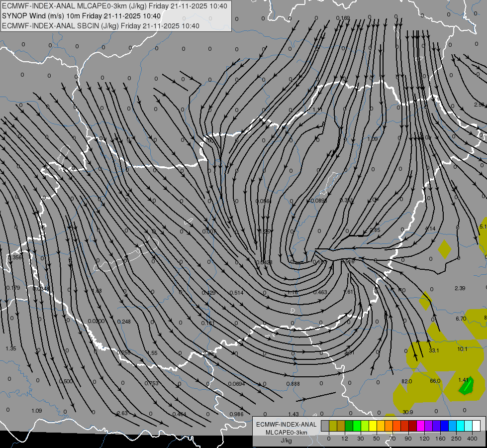This screenshot has width=487, height=448.
Task: Select the gray legend swatch
Action: (x=325, y=426)
